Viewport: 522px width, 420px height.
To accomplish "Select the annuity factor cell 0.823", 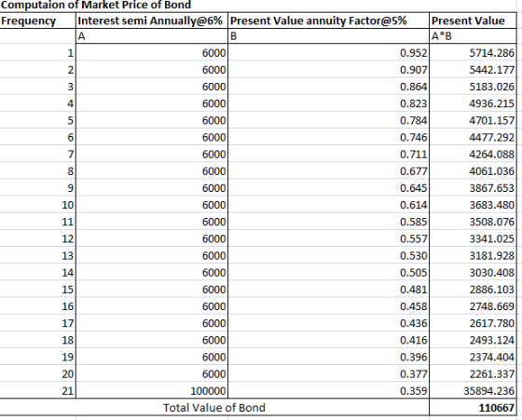I will click(328, 103).
